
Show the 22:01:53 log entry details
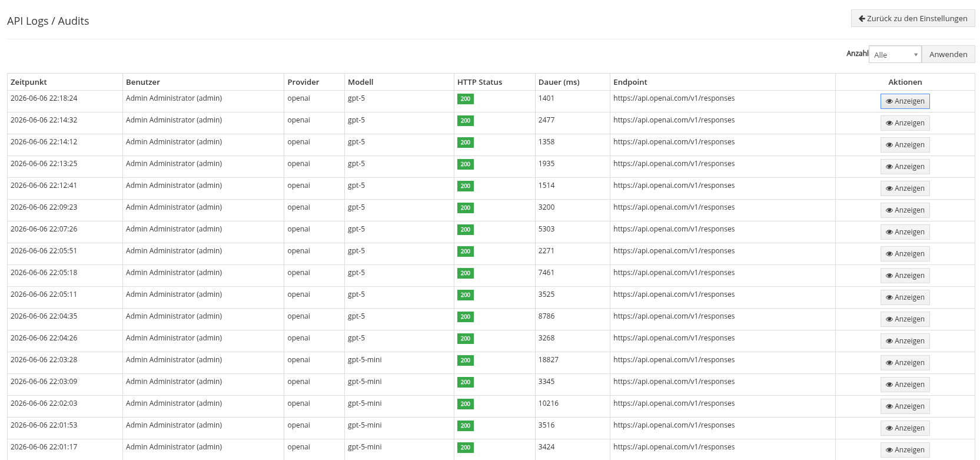coord(905,428)
